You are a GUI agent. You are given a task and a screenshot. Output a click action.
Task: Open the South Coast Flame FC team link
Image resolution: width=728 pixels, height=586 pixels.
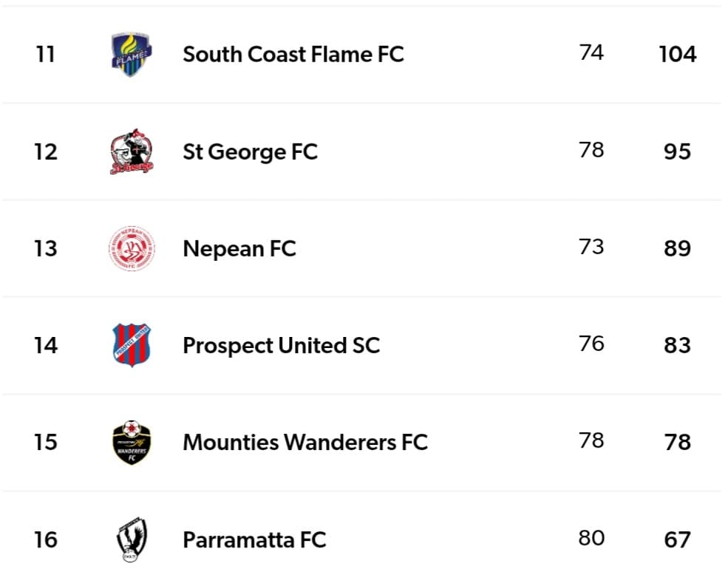pyautogui.click(x=293, y=55)
